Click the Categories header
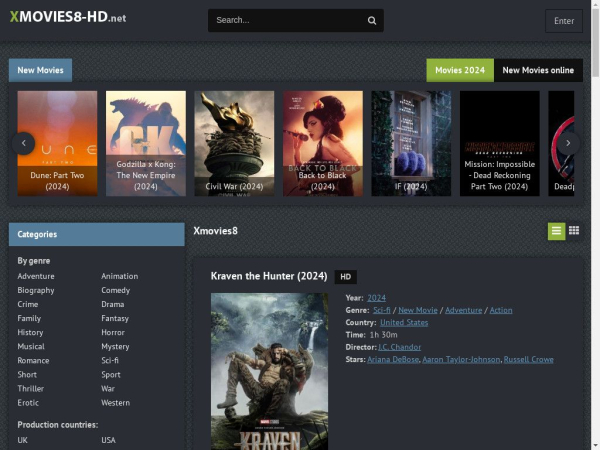600x450 pixels. (96, 234)
